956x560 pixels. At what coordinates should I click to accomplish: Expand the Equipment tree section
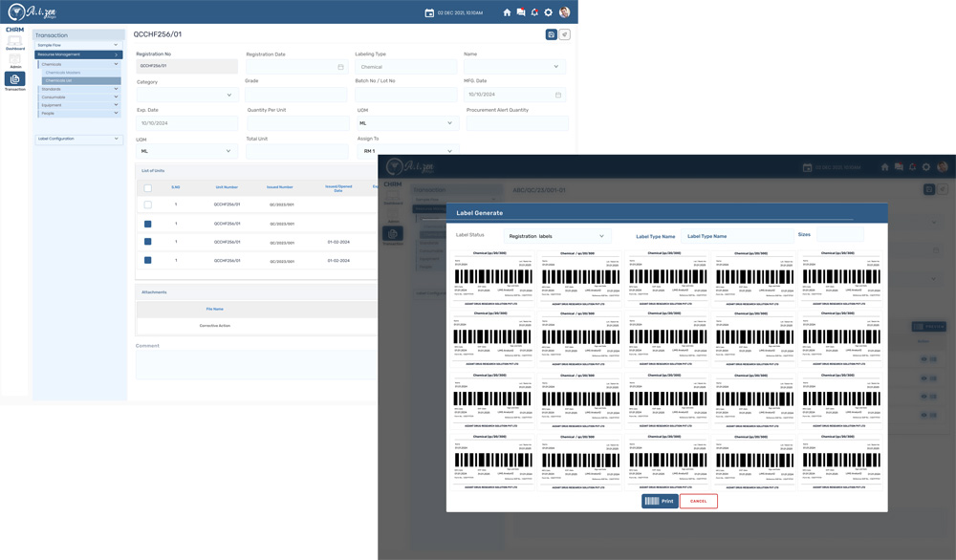click(x=79, y=105)
